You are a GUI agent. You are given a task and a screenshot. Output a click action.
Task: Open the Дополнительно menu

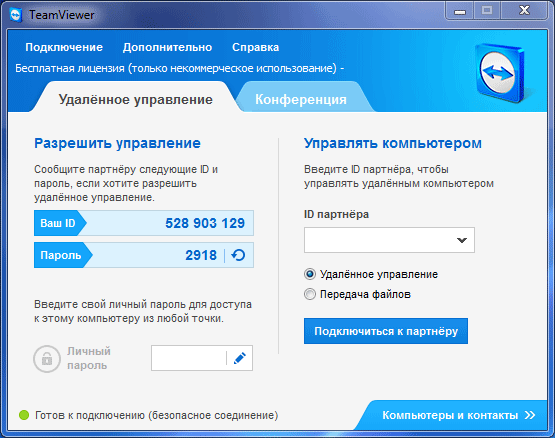point(167,47)
